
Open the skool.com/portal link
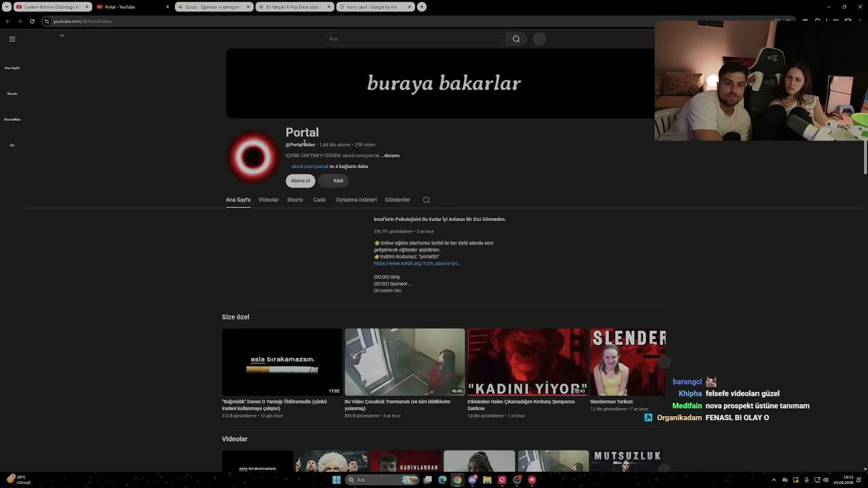point(310,167)
